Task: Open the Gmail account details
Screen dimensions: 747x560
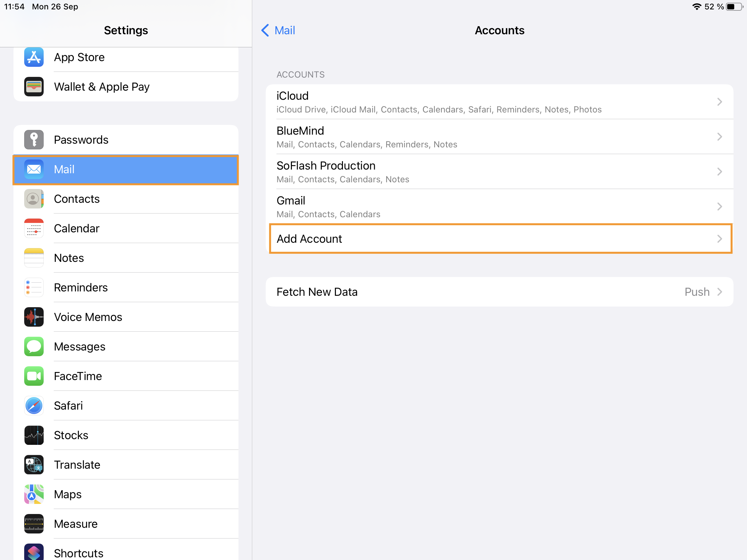Action: pos(499,206)
